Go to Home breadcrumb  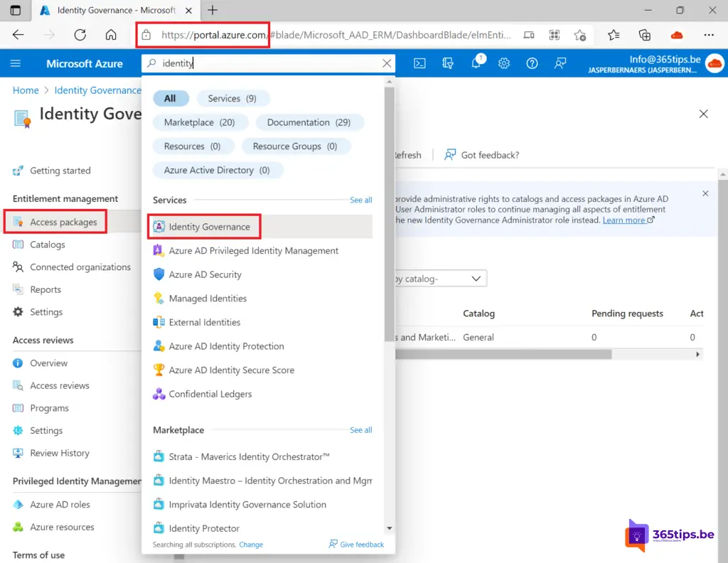coord(26,90)
